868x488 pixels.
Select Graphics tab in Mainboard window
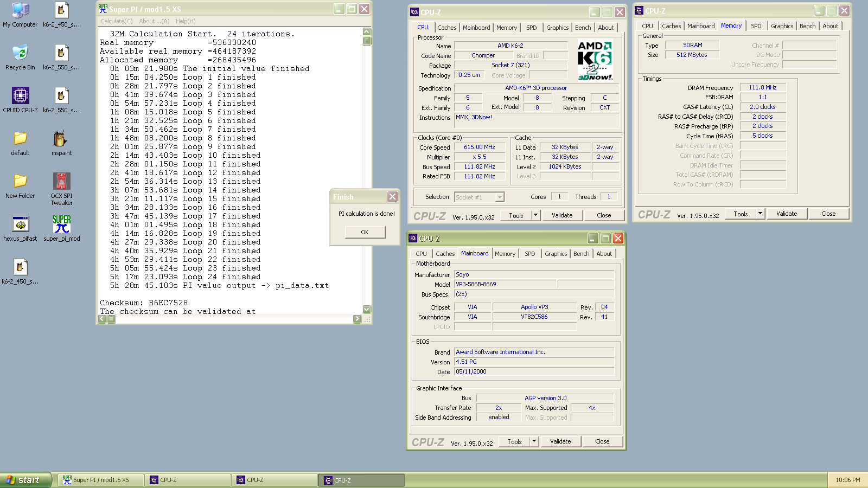556,254
